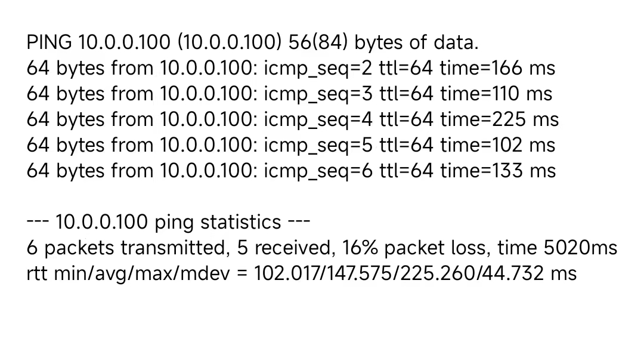Click the (10.0.0.100) address in parentheses

click(x=230, y=43)
